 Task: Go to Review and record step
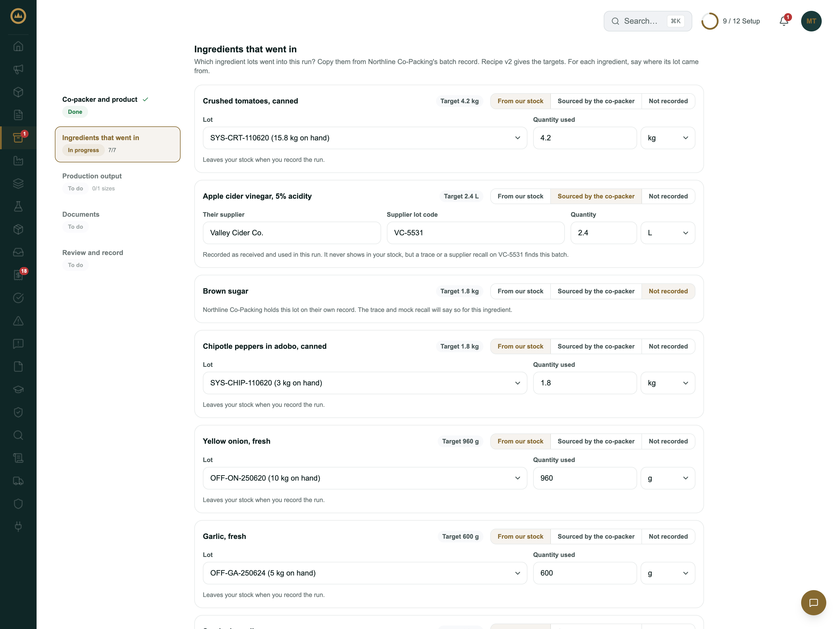click(x=117, y=259)
